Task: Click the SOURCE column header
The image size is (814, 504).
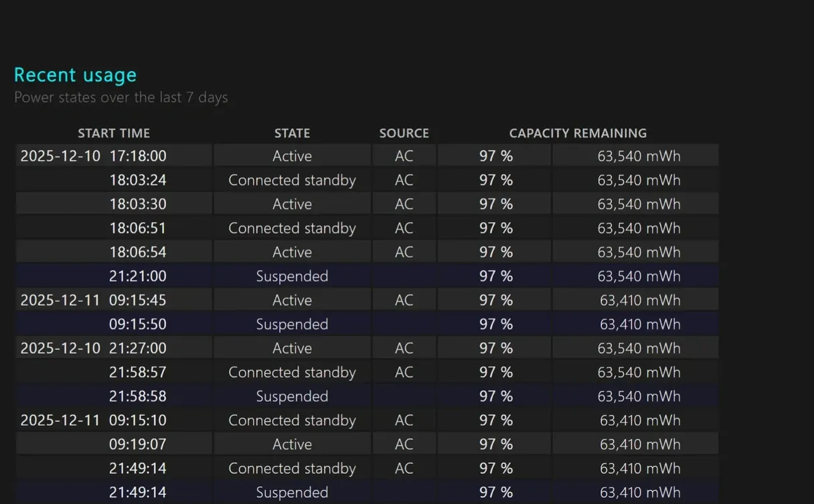Action: (x=404, y=133)
